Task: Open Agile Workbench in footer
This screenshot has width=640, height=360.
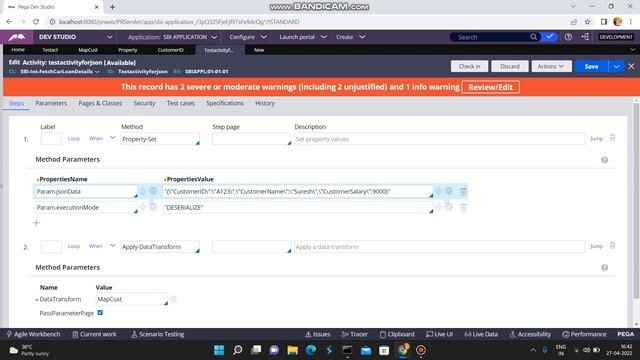Action: 33,334
